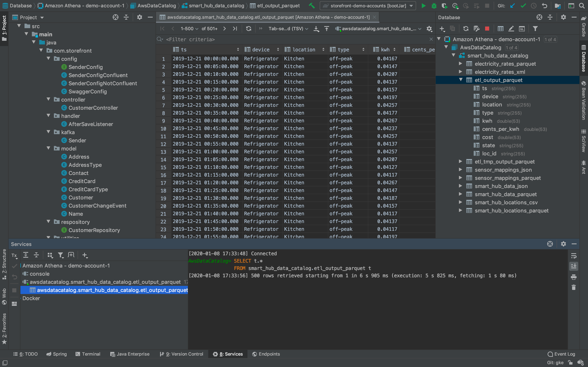Open edit-as-table pencil icon
Viewport: 588px width, 367px height.
pos(511,28)
